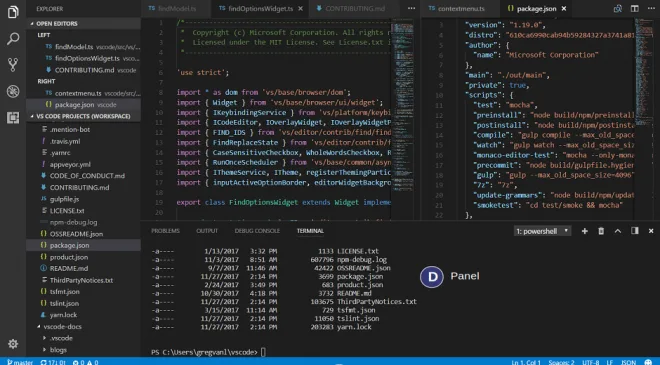Open the powershell terminal selector dropdown

[x=542, y=231]
